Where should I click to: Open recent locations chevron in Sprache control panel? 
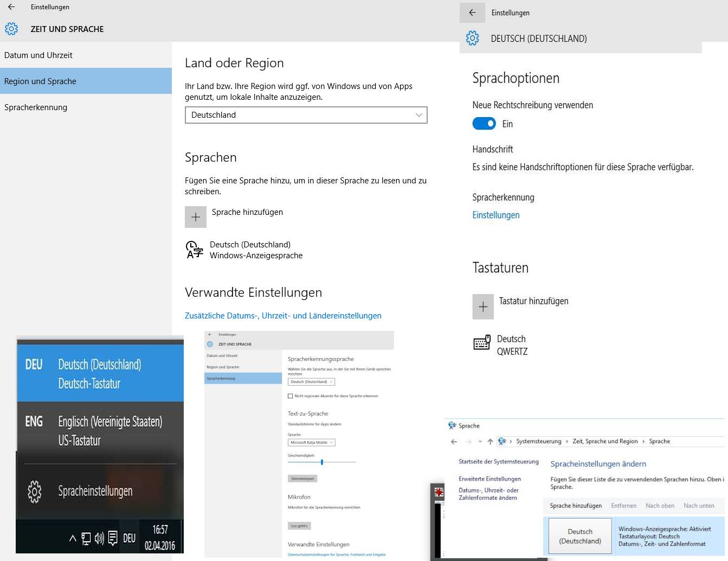pos(480,442)
